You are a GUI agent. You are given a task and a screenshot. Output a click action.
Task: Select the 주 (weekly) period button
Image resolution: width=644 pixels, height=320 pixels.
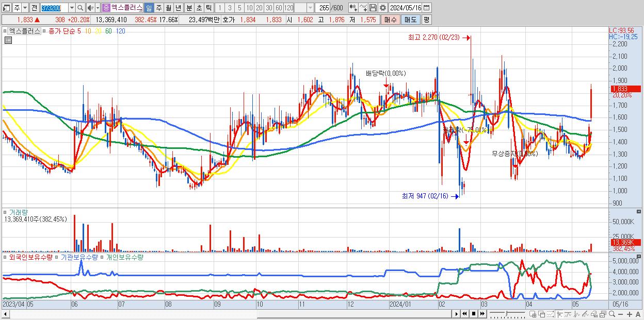[158, 8]
